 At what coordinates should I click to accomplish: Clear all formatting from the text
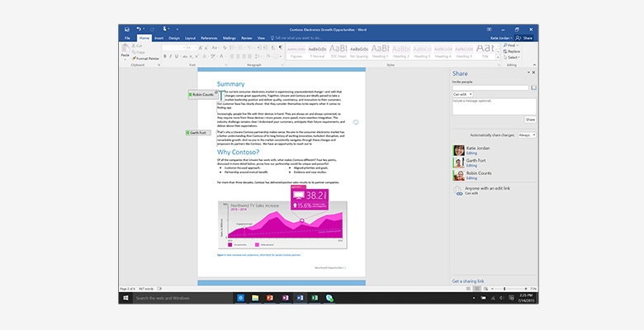(225, 48)
